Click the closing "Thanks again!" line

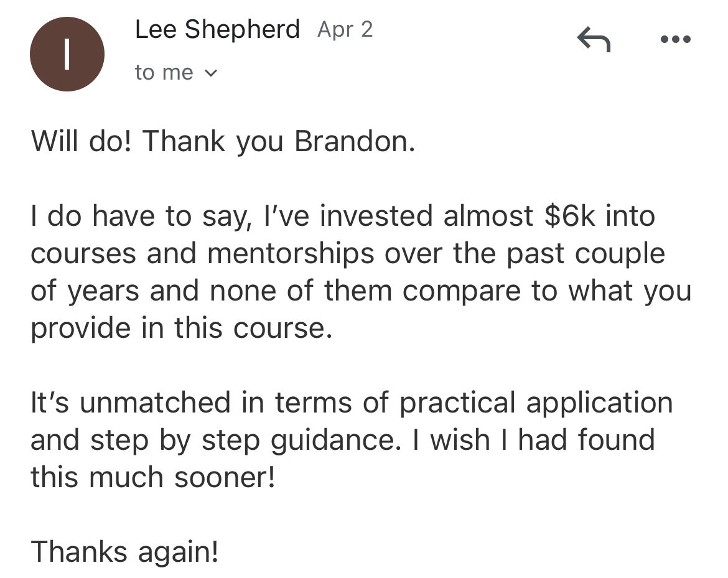(x=124, y=552)
